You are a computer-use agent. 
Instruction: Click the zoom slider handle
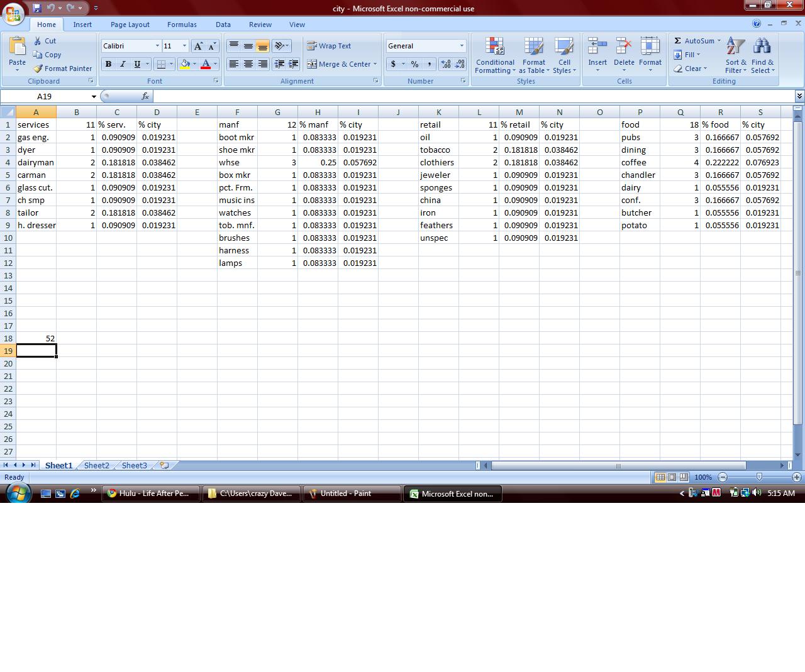(x=759, y=477)
